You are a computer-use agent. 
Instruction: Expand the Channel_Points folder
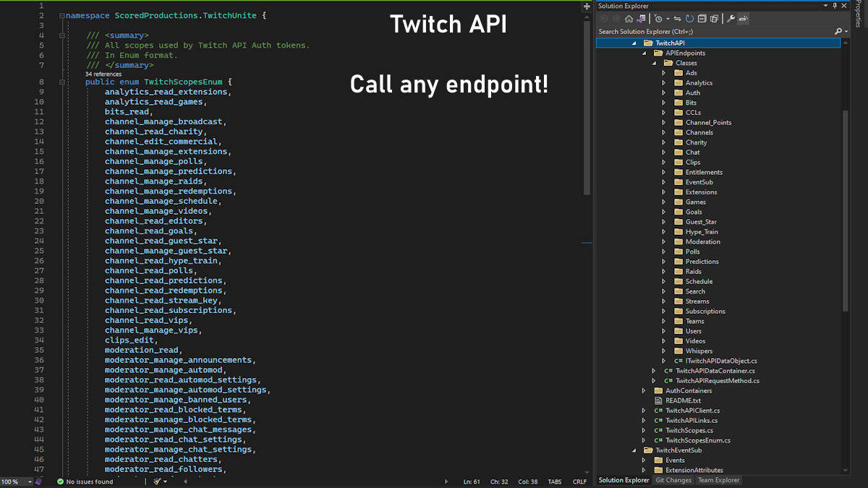pos(663,123)
